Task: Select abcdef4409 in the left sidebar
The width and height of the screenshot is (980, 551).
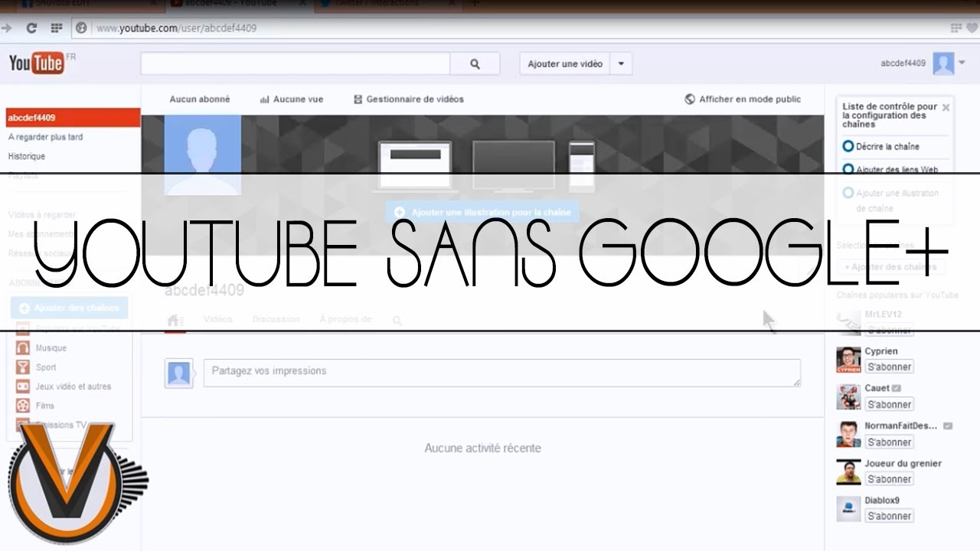Action: pos(73,118)
